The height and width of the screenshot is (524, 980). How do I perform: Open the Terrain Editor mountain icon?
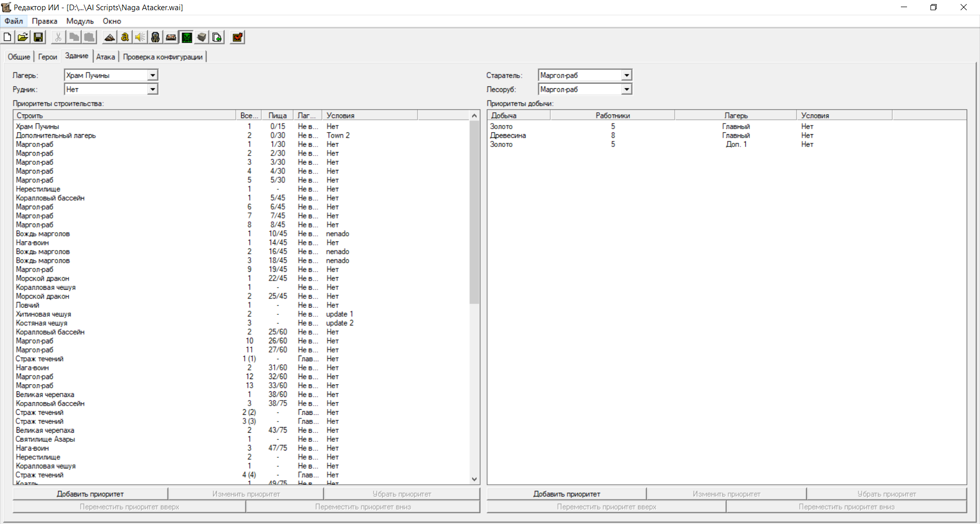[x=109, y=37]
